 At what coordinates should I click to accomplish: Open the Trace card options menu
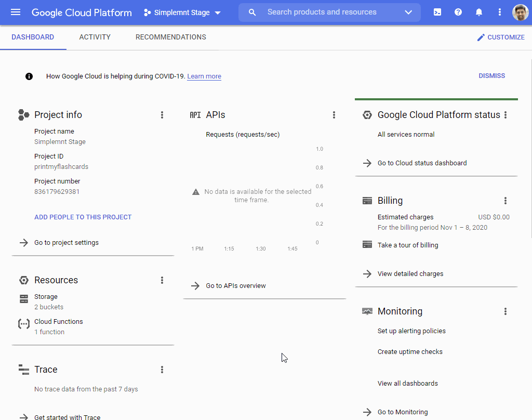162,370
